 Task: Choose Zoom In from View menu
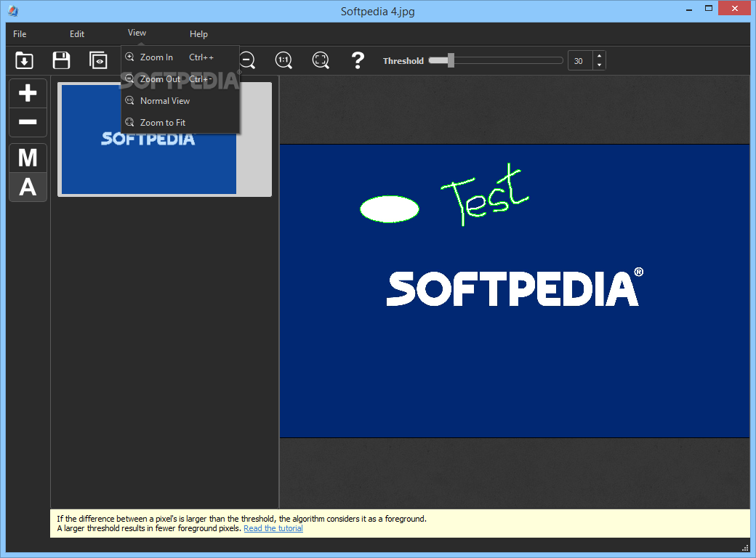click(180, 57)
